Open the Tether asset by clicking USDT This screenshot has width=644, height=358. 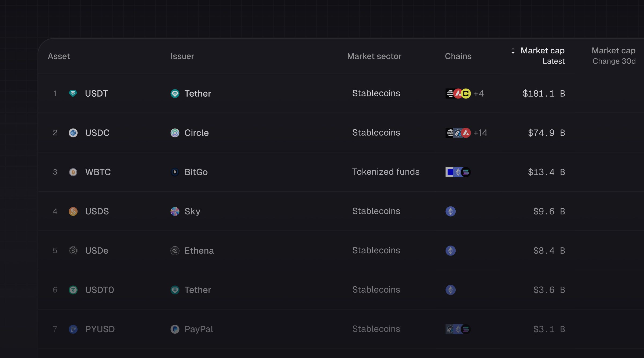96,93
